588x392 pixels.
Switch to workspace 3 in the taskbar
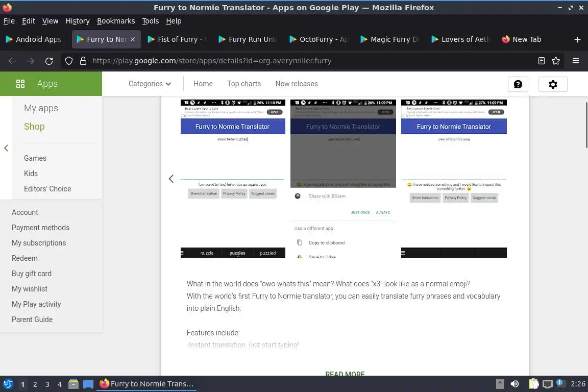coord(47,384)
